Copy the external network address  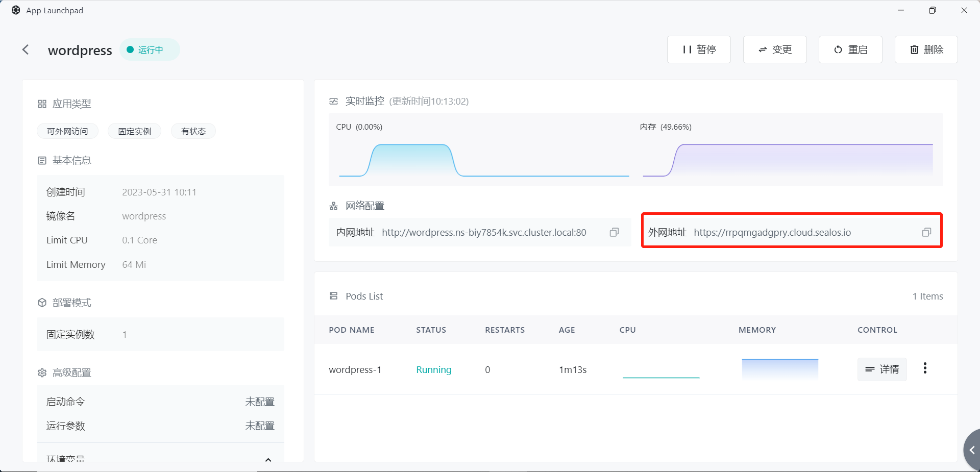click(926, 232)
